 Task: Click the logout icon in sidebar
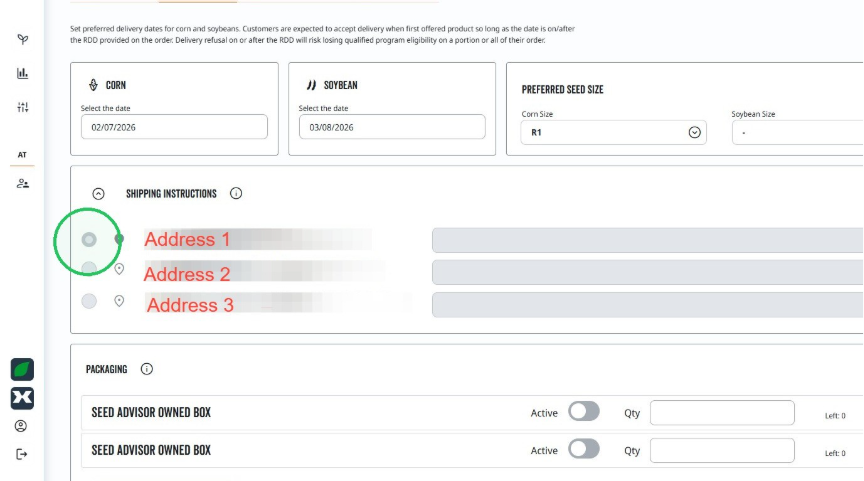click(21, 454)
